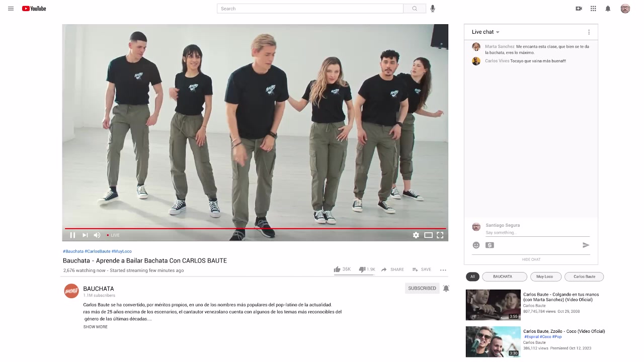Switch to theater mode
This screenshot has width=644, height=362.
pos(428,235)
